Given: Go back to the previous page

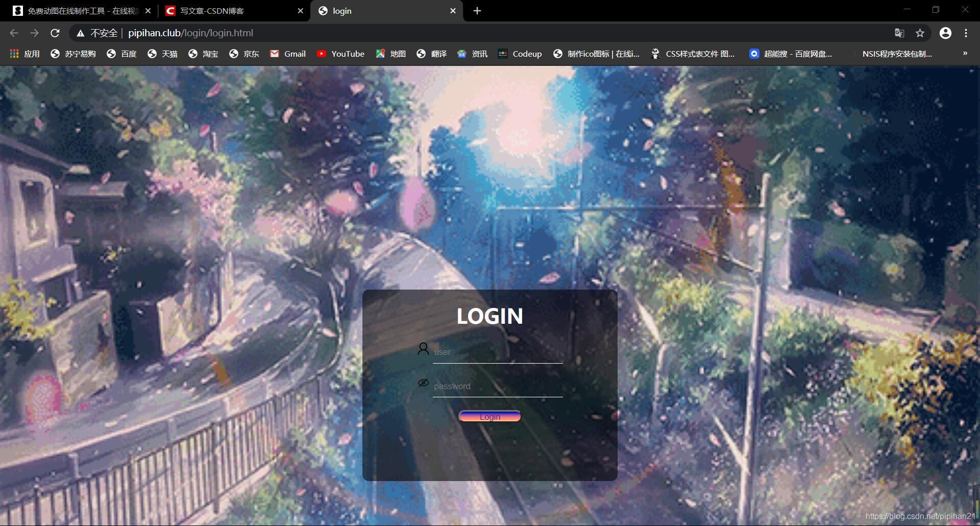Looking at the screenshot, I should click(x=14, y=33).
